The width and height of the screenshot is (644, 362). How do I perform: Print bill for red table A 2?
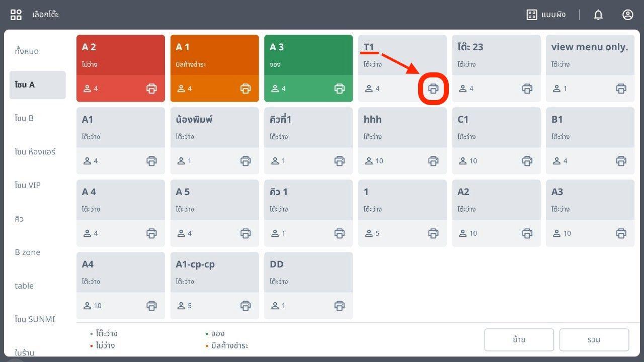[x=151, y=89]
